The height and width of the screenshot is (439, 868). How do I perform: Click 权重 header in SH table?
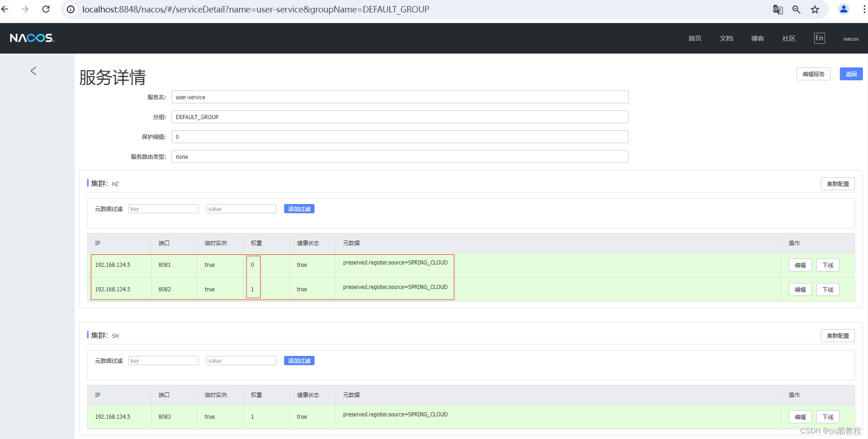coord(256,395)
